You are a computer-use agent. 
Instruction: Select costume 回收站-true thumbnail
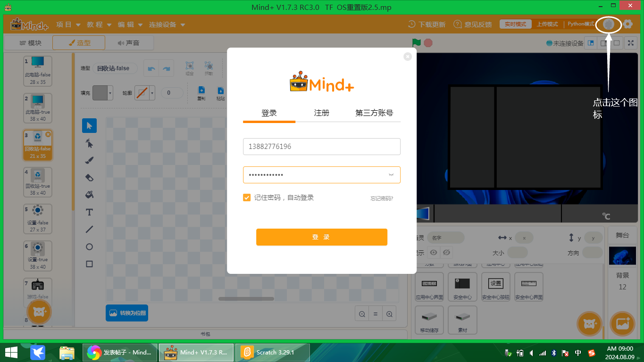[x=38, y=182]
